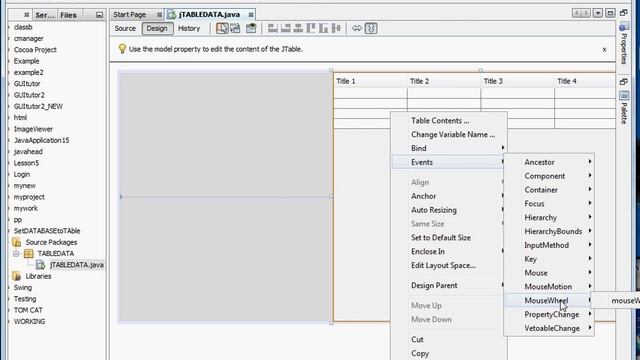Choose Cut from the context menu
The width and height of the screenshot is (640, 360).
(449, 339)
